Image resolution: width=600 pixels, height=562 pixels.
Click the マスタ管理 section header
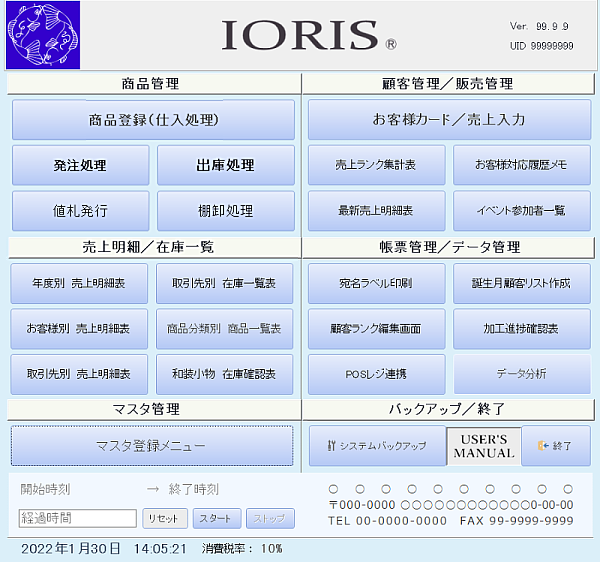(154, 409)
